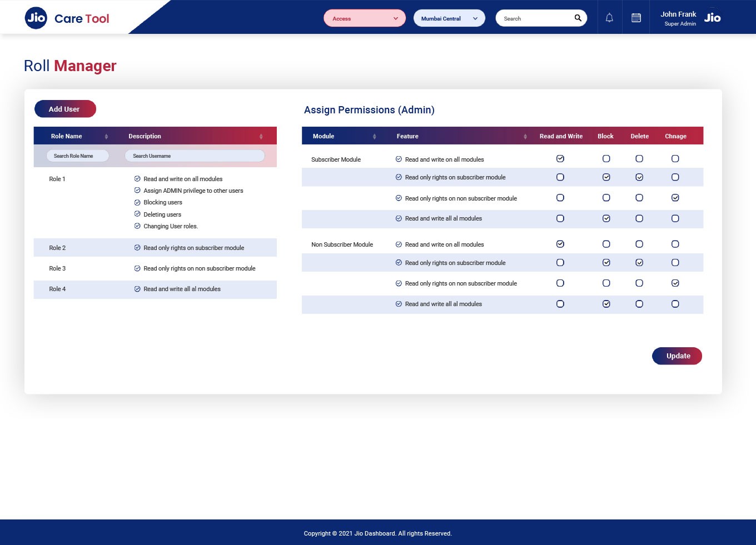Sort the Feature column using arrows
The image size is (756, 545).
pyautogui.click(x=525, y=137)
